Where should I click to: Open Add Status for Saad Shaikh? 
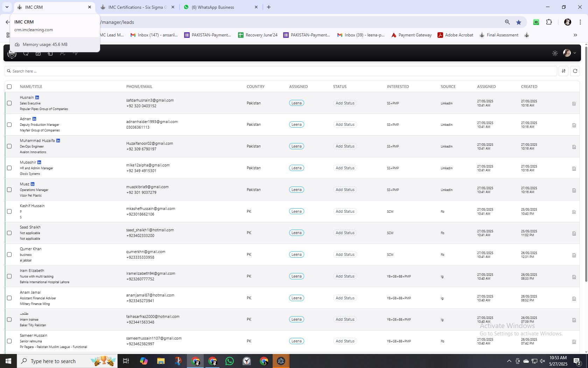coord(345,233)
